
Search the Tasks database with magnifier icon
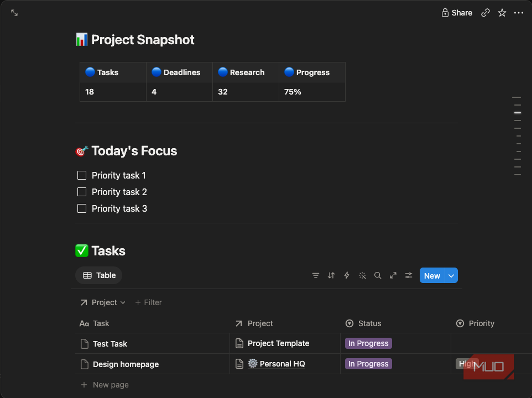(378, 275)
